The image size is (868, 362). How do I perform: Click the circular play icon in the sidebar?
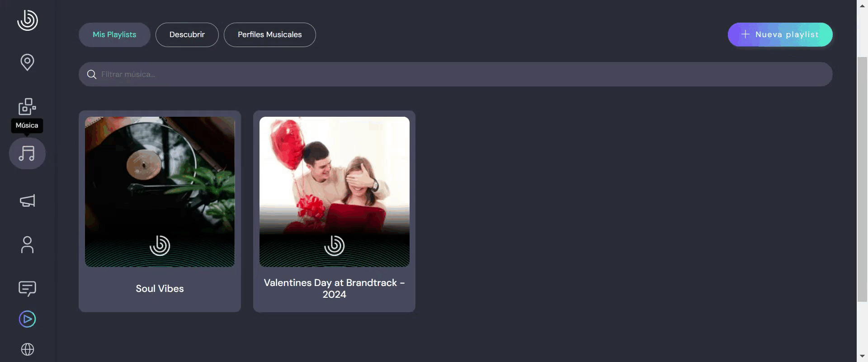click(x=27, y=319)
